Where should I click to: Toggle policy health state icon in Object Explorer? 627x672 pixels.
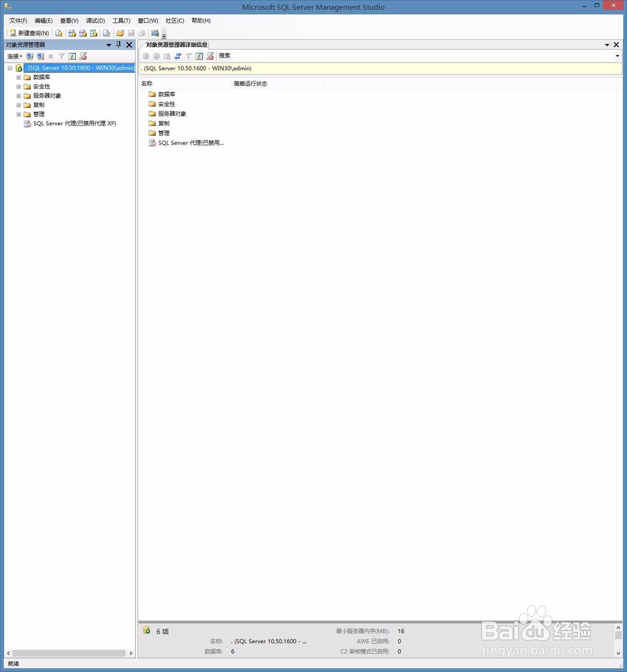83,56
